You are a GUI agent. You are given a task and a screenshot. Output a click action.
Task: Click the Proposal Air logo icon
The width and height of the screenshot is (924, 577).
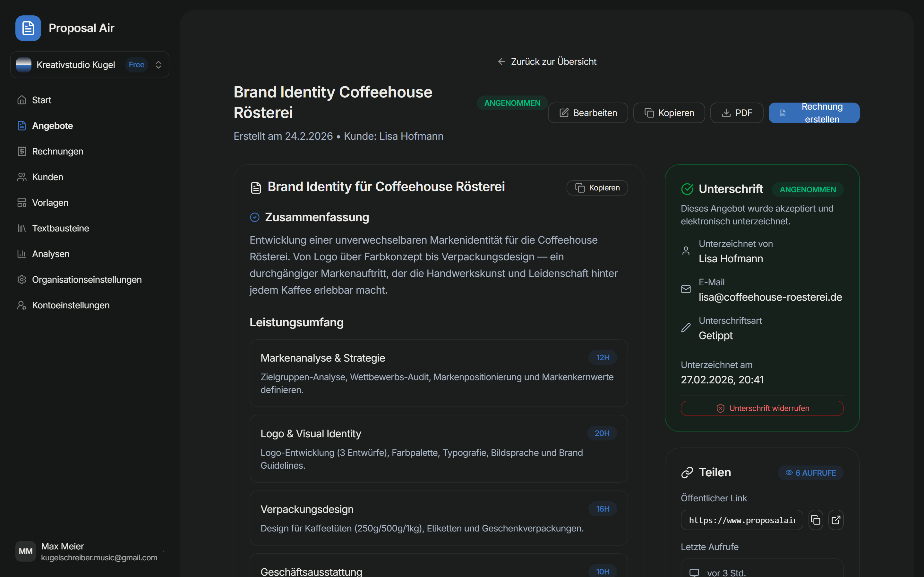coord(28,28)
